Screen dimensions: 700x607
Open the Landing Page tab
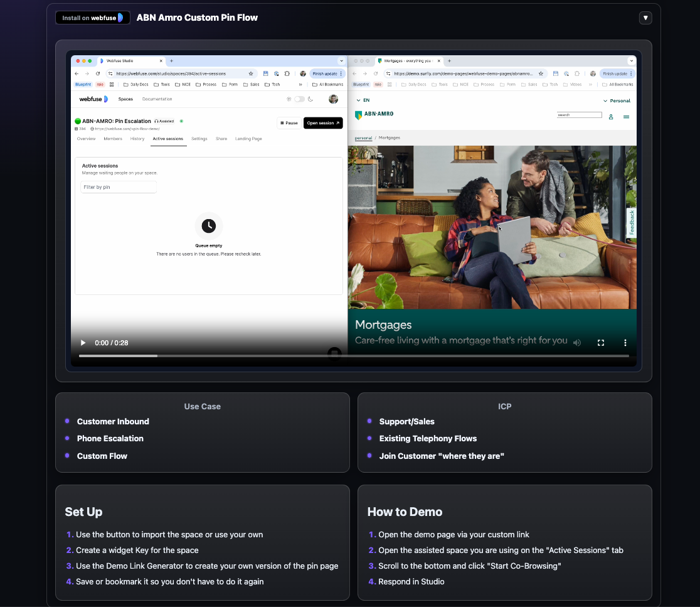click(x=248, y=139)
